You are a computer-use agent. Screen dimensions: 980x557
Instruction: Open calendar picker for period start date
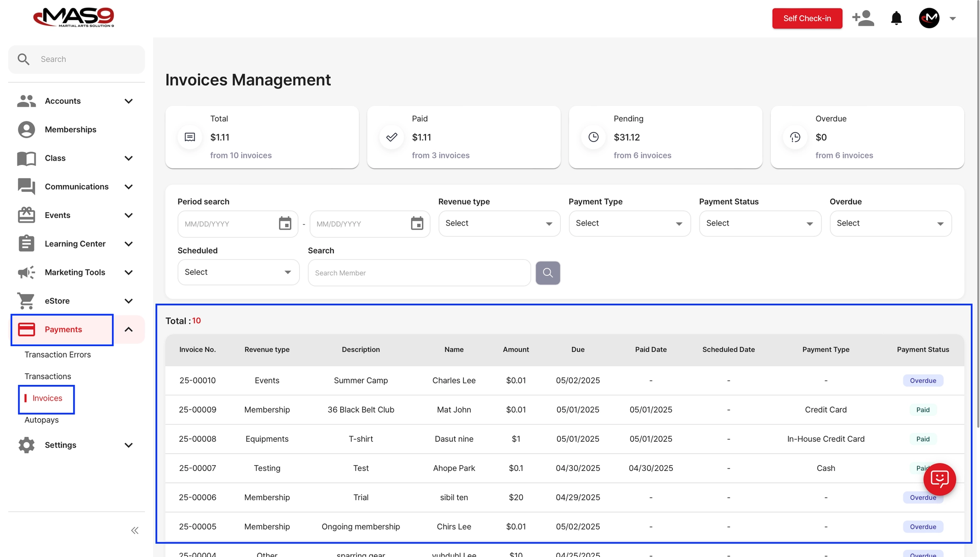(x=285, y=224)
